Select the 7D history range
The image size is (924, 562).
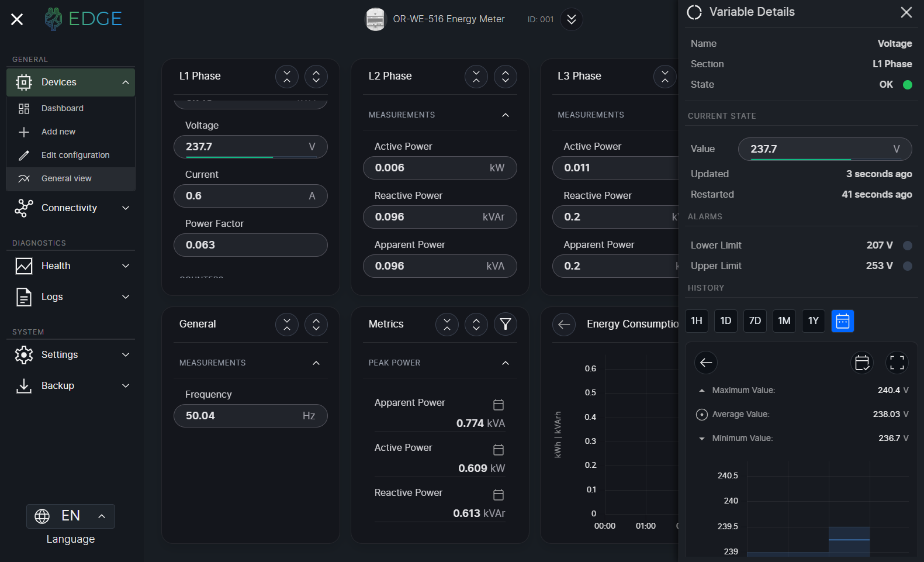click(x=755, y=321)
